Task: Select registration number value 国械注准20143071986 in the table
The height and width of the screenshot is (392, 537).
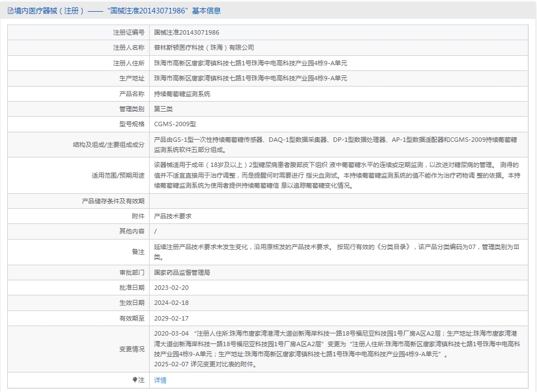Action: (x=186, y=32)
